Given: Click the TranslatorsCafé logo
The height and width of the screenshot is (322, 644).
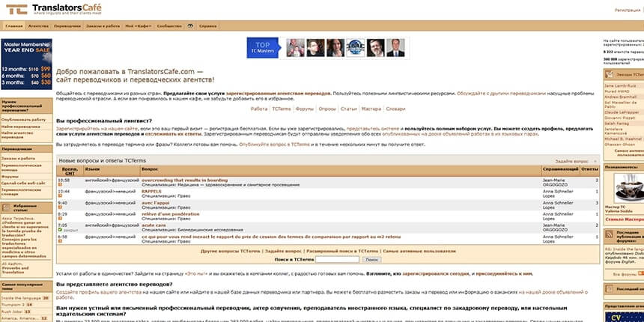Looking at the screenshot, I should [54, 9].
